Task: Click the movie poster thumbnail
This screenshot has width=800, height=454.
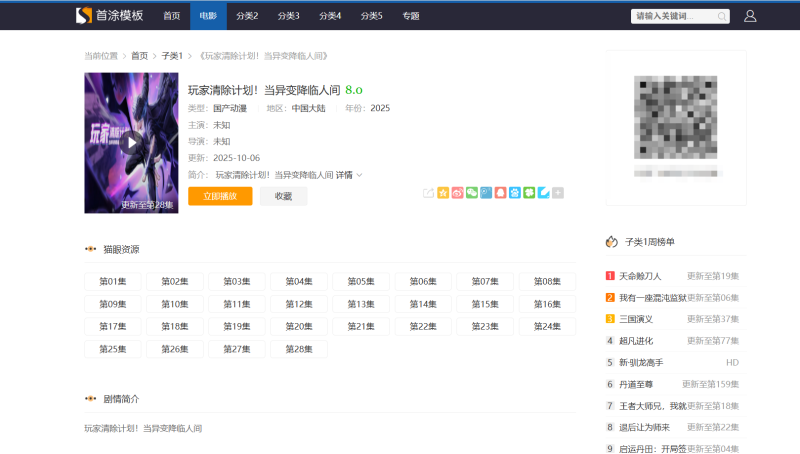Action: pyautogui.click(x=131, y=143)
